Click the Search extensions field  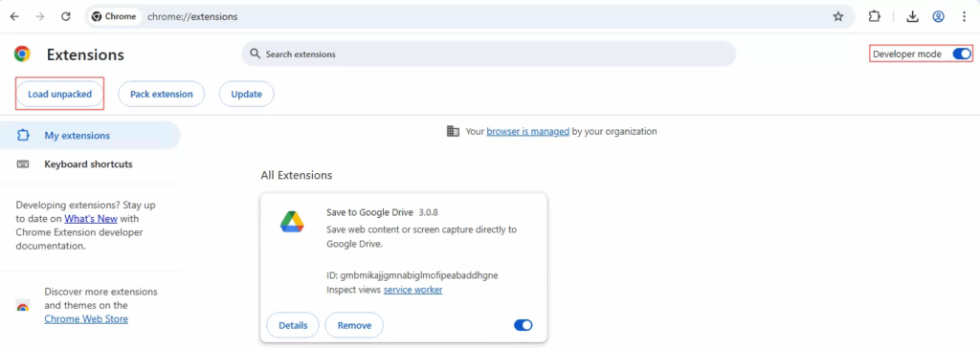489,54
